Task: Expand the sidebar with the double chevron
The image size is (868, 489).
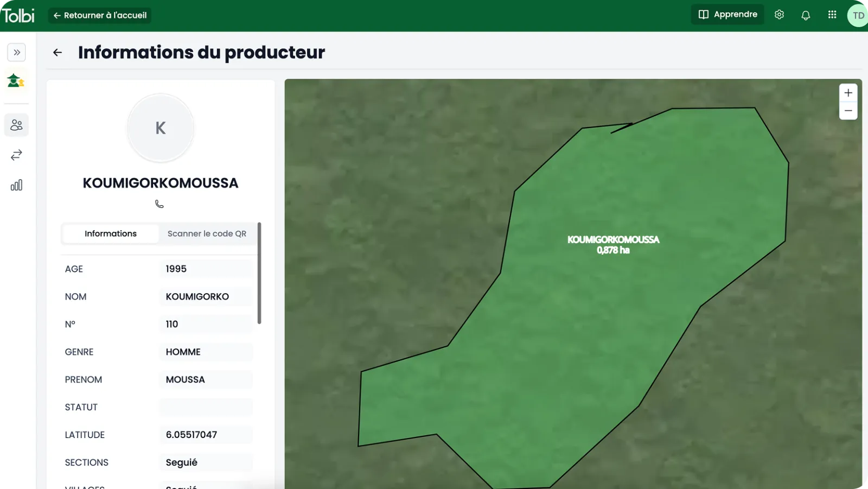Action: pos(17,53)
